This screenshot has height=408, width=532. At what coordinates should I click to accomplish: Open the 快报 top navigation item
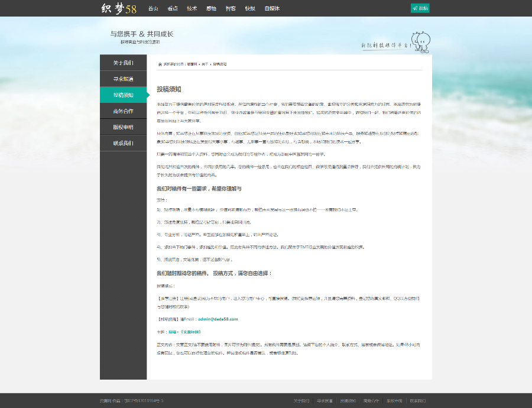click(250, 8)
